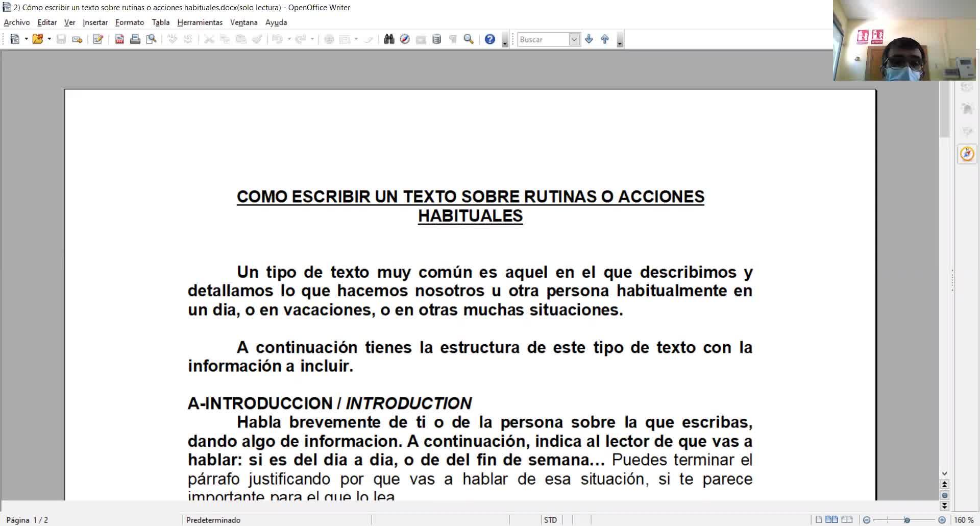The width and height of the screenshot is (980, 526).
Task: Open the Page Preview icon
Action: pyautogui.click(x=151, y=39)
